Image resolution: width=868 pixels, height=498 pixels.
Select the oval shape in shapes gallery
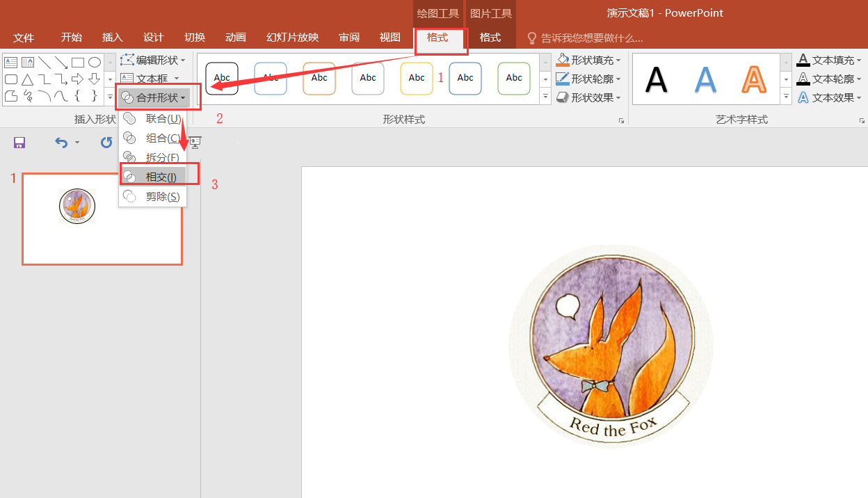pos(95,63)
